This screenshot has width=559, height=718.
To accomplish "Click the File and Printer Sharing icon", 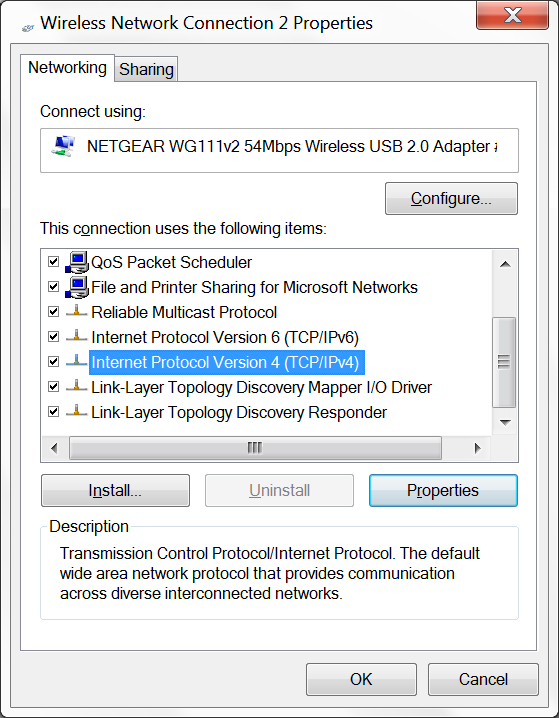I will 76,287.
